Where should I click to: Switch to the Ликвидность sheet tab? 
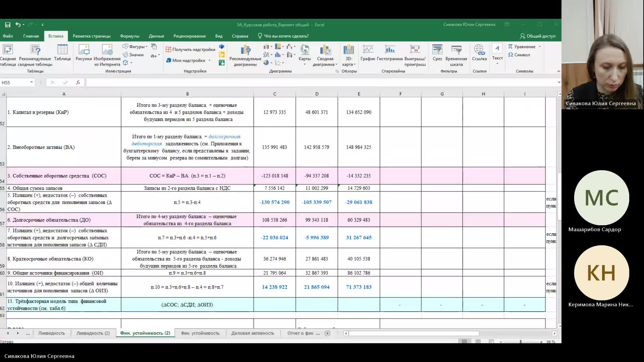point(51,333)
